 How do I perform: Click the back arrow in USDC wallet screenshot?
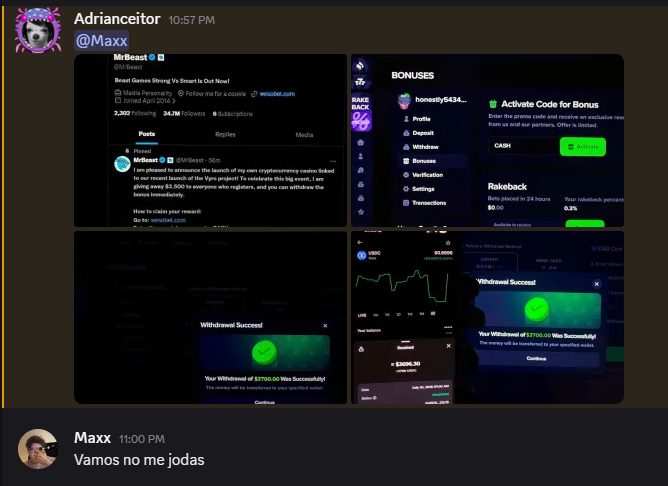point(360,242)
